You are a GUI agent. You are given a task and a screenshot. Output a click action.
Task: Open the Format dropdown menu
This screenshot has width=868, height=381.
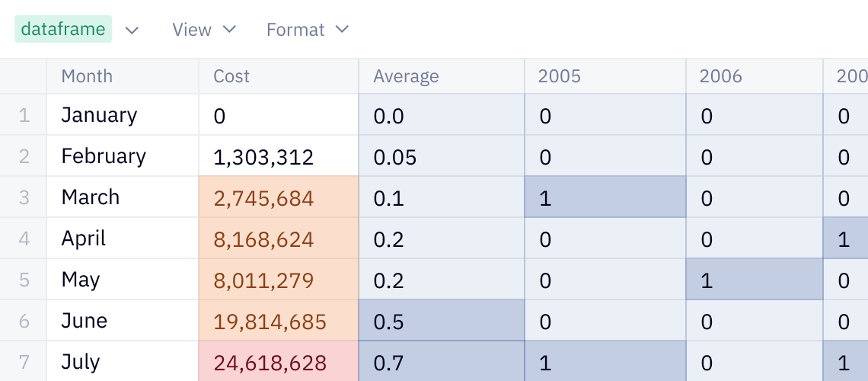(307, 30)
